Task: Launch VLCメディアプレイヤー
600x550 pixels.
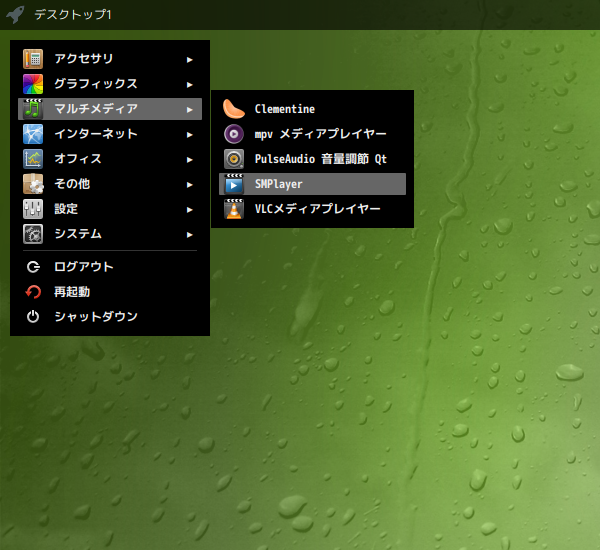Action: (312, 209)
